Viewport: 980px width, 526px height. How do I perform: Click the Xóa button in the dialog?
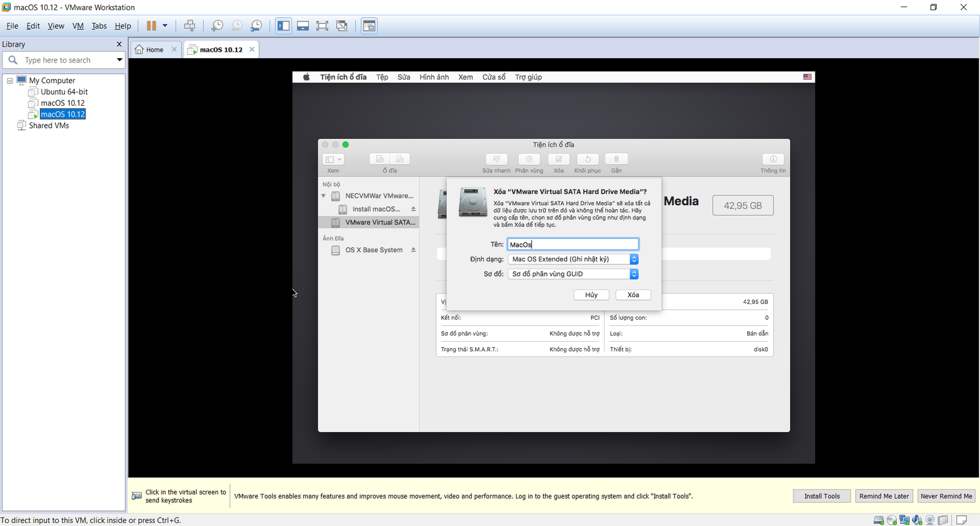coord(633,295)
